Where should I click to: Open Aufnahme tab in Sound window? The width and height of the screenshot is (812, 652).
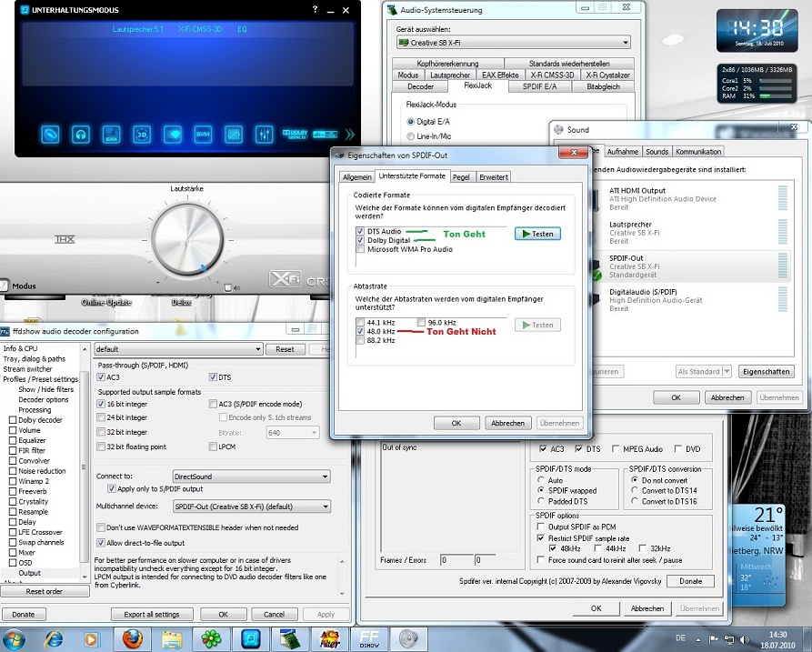pyautogui.click(x=623, y=152)
